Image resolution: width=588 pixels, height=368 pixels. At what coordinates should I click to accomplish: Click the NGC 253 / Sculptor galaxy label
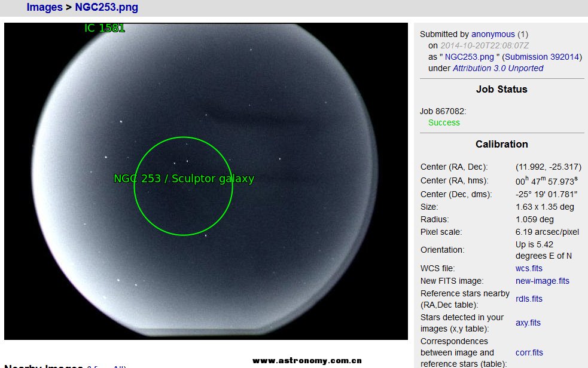tap(184, 179)
